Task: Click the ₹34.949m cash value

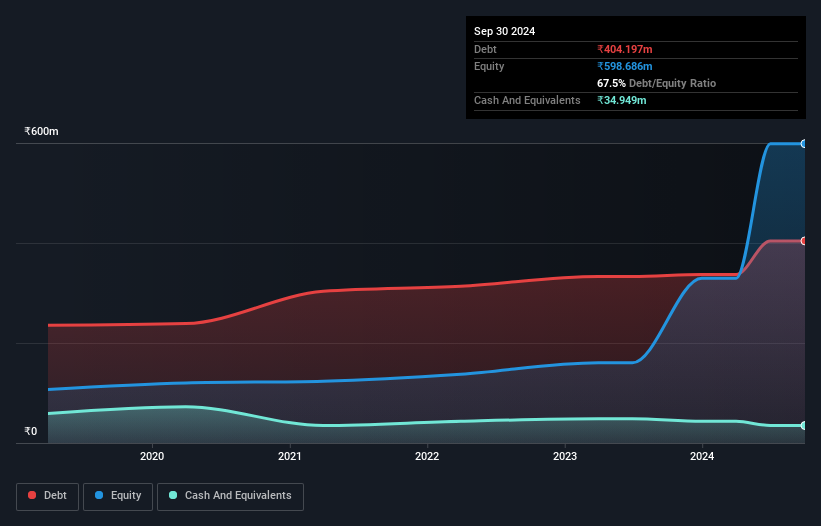Action: 622,100
